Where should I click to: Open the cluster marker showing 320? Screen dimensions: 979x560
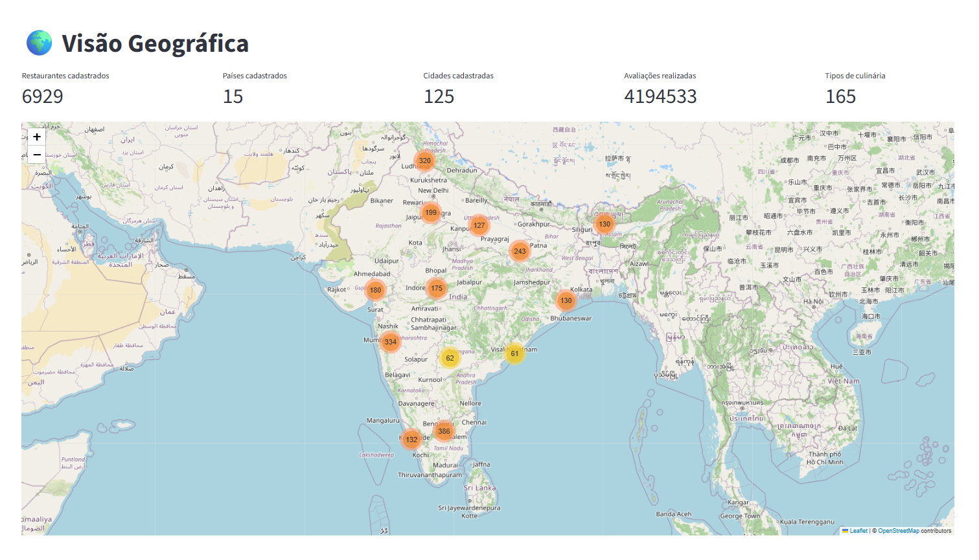click(425, 161)
